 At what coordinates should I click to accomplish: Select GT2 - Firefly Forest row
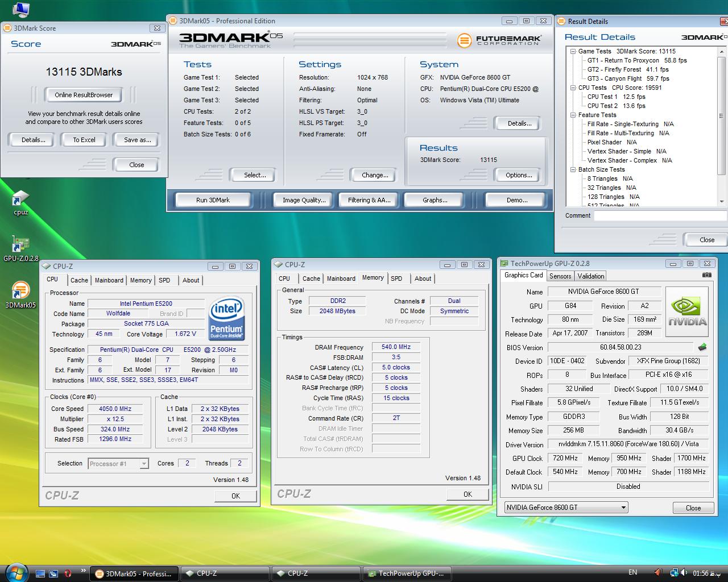coord(628,69)
